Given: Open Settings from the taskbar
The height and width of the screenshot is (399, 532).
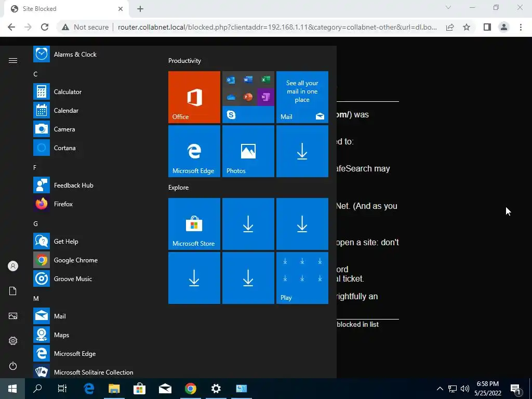Looking at the screenshot, I should coord(216,389).
